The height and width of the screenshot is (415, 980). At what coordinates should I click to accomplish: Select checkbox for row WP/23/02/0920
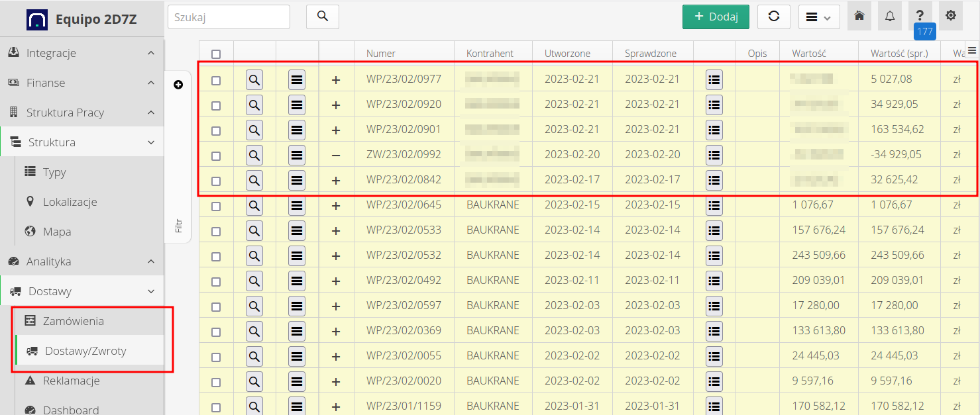pyautogui.click(x=216, y=105)
